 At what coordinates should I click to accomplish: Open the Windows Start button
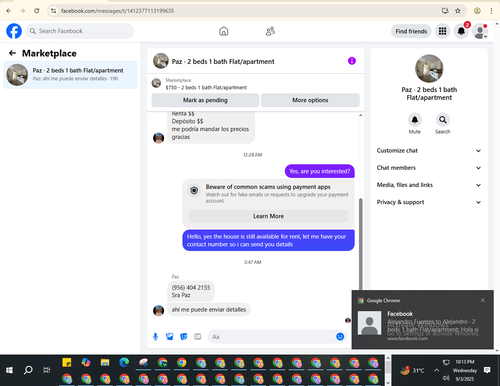[x=9, y=370]
